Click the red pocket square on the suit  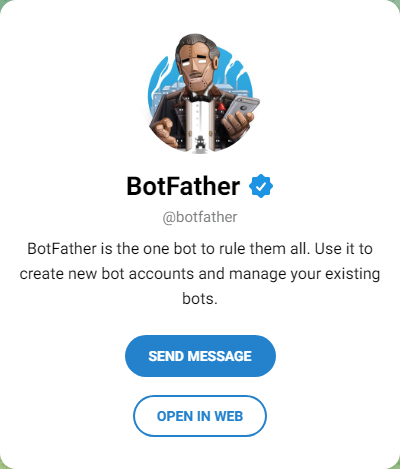point(221,106)
